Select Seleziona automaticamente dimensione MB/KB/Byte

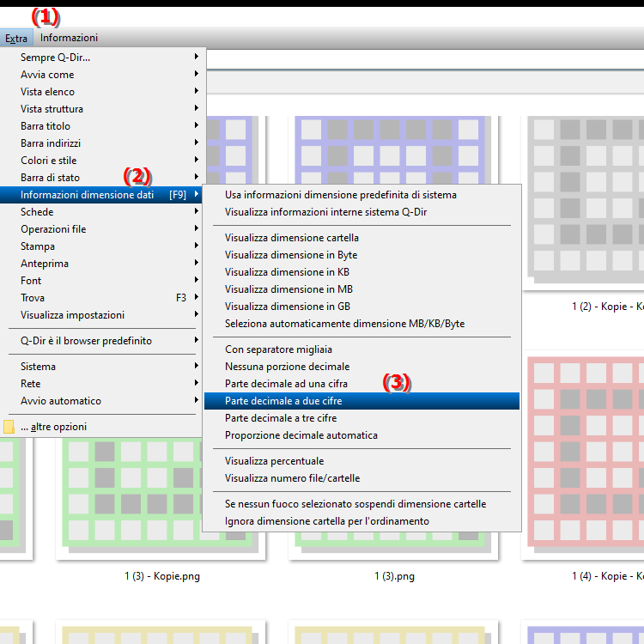[361, 324]
